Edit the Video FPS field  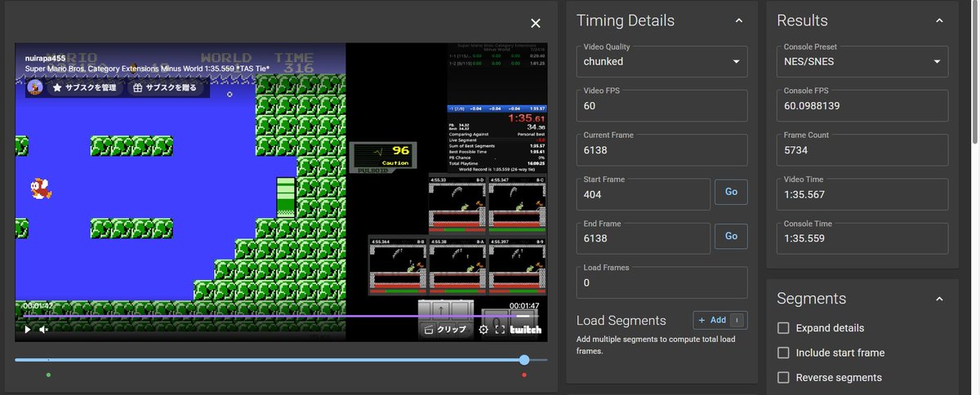(661, 105)
